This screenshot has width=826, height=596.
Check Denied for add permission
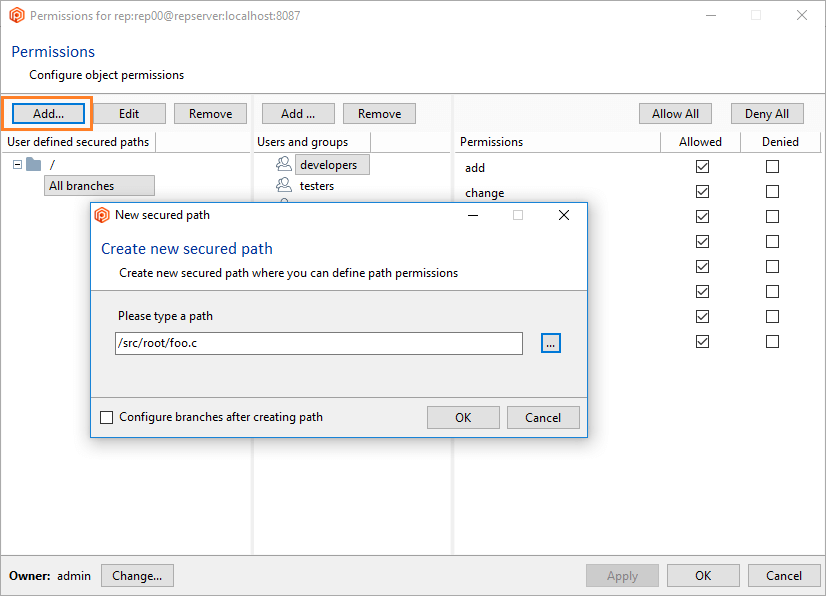pos(772,167)
